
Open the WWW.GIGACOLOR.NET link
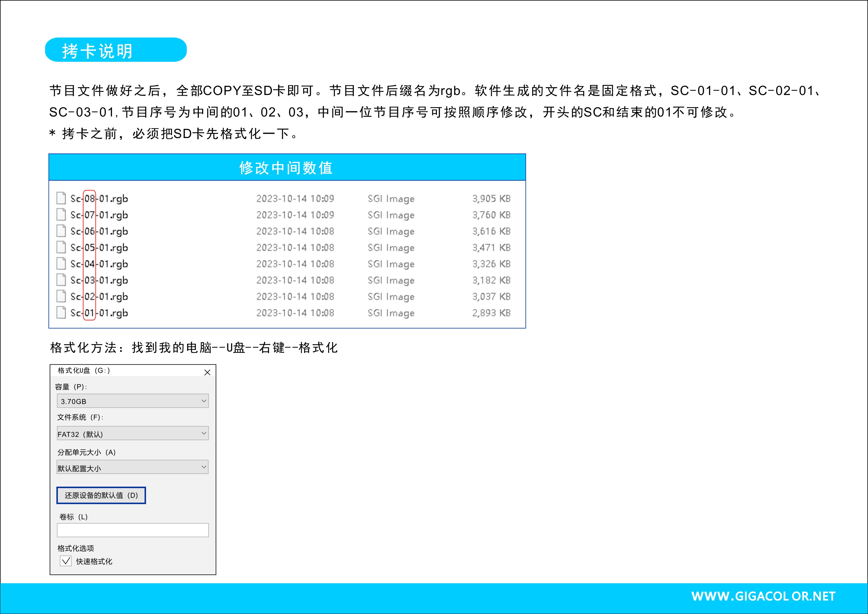click(x=763, y=596)
